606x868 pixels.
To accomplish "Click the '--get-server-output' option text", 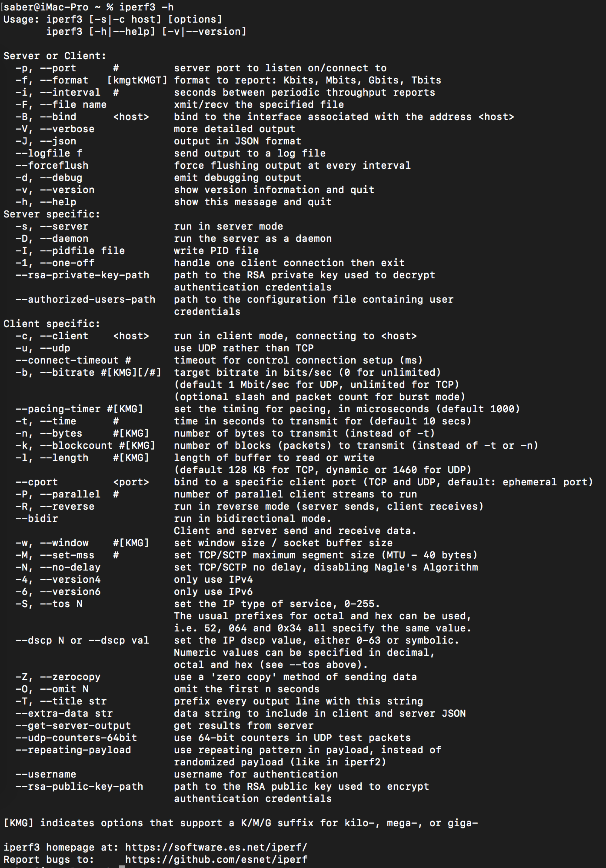I will [x=73, y=725].
